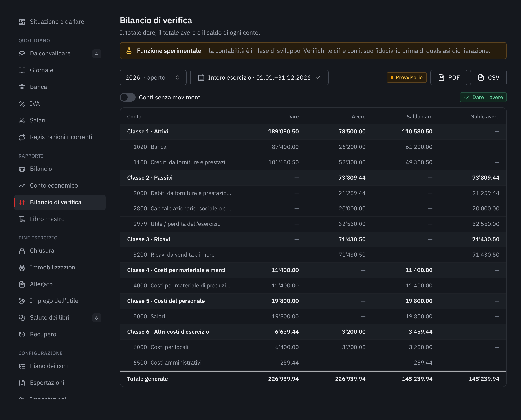Click the Esportazioni download file icon
The height and width of the screenshot is (420, 521).
(x=22, y=383)
